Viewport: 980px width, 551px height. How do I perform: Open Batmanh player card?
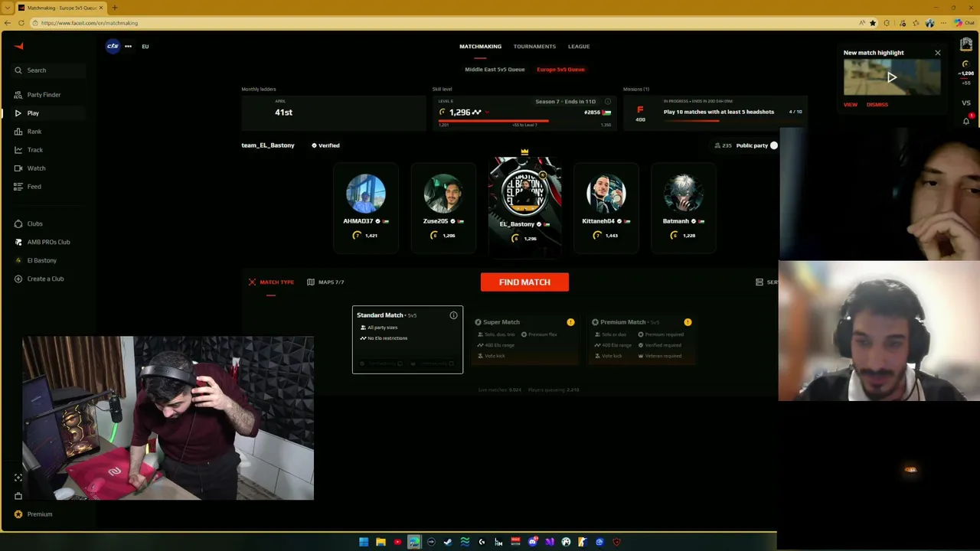tap(684, 207)
